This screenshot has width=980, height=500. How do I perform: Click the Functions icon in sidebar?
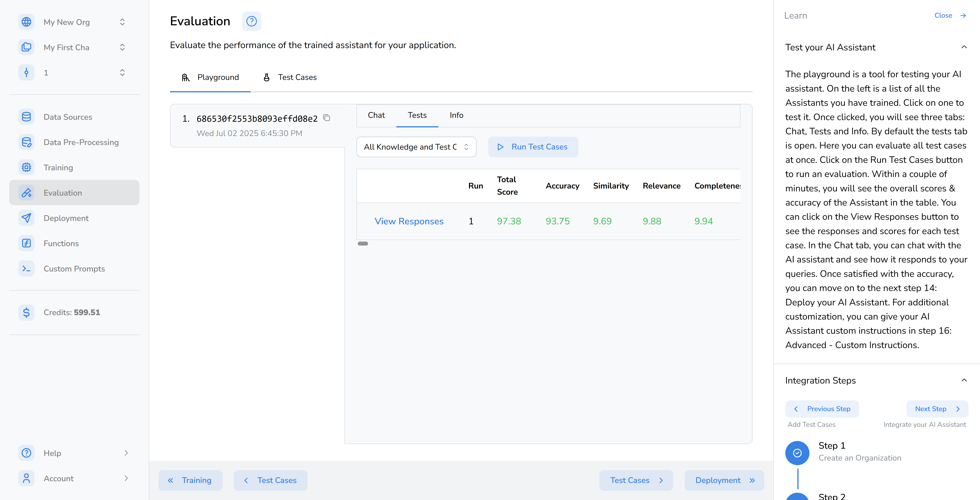coord(26,243)
